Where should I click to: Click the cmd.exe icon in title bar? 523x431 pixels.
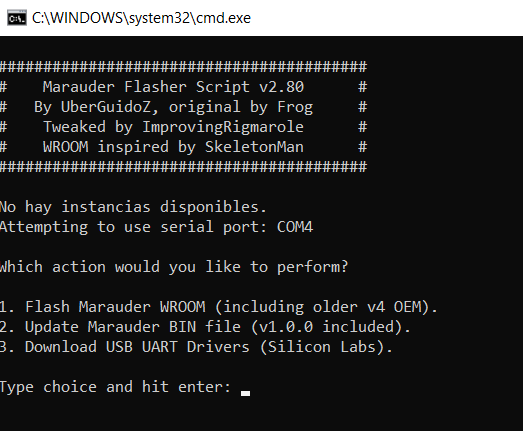pyautogui.click(x=17, y=18)
